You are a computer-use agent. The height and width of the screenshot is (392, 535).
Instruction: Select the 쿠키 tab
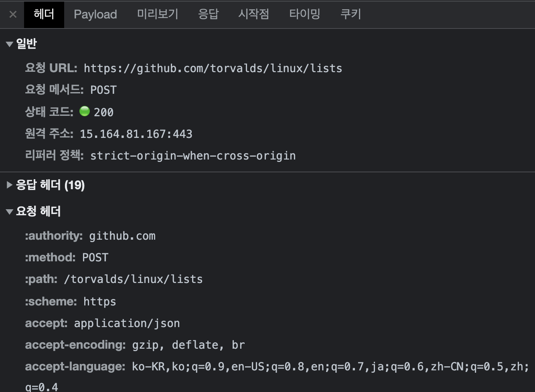coord(351,14)
